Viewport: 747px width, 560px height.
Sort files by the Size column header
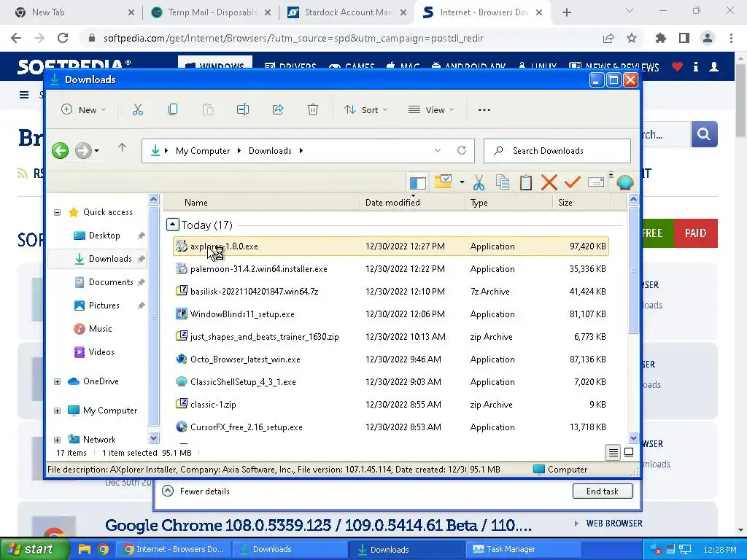[581, 203]
